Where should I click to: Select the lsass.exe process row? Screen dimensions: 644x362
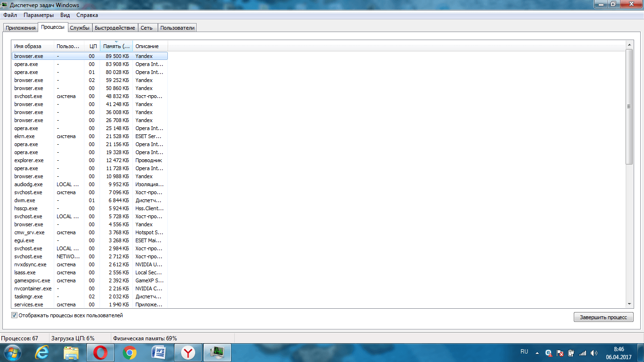(x=90, y=272)
